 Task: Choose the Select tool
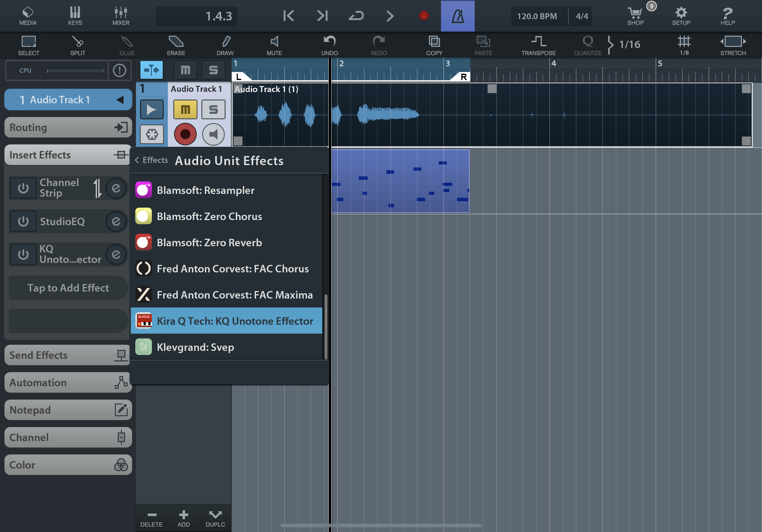(28, 45)
